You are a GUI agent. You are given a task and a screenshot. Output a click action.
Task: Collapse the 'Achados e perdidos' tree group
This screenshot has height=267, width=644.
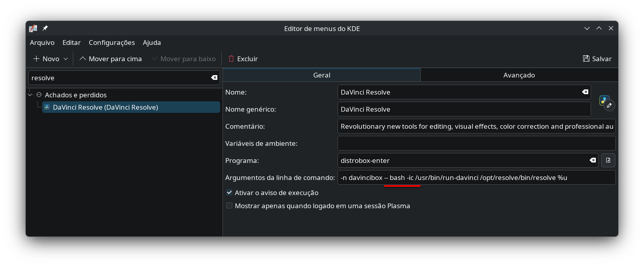click(30, 95)
